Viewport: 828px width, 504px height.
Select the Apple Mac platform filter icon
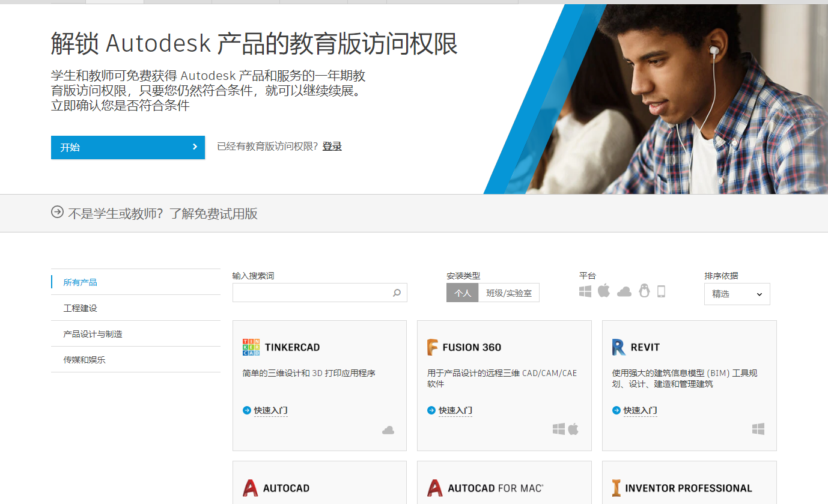click(x=604, y=291)
